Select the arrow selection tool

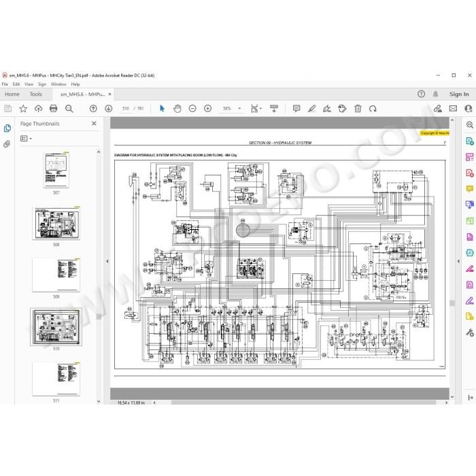pos(162,109)
